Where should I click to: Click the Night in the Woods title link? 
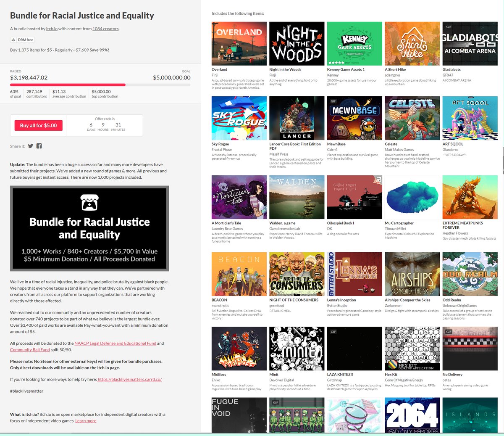coord(285,70)
